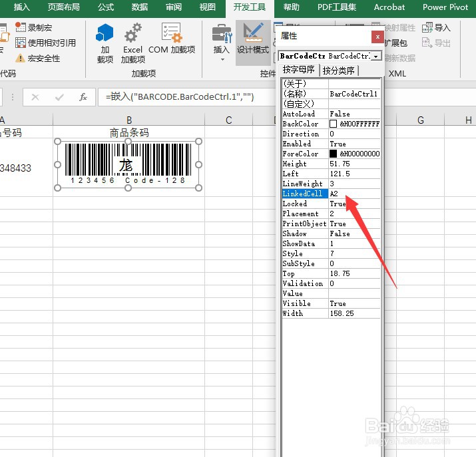This screenshot has width=476, height=457.
Task: Open Macro Security settings
Action: (x=38, y=58)
